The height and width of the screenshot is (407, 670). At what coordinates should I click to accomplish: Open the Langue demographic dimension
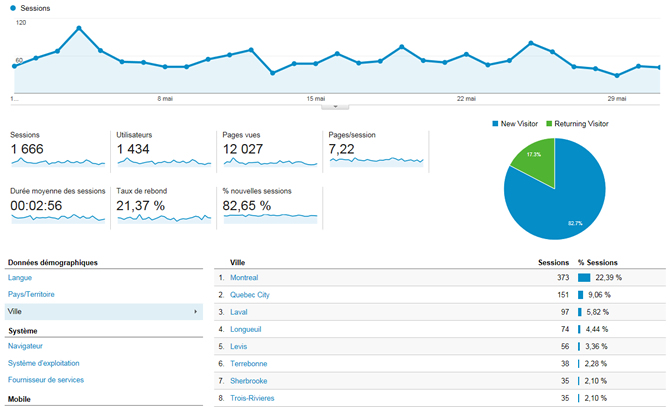coord(21,277)
